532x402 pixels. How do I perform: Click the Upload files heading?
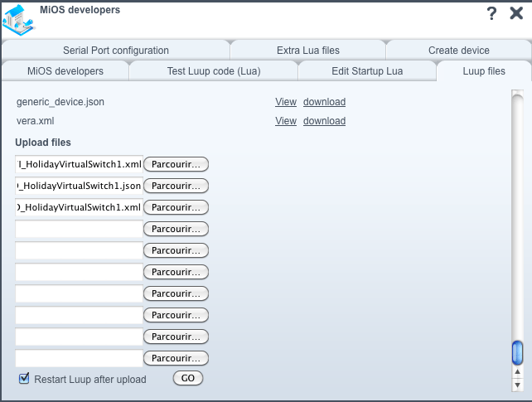(43, 143)
